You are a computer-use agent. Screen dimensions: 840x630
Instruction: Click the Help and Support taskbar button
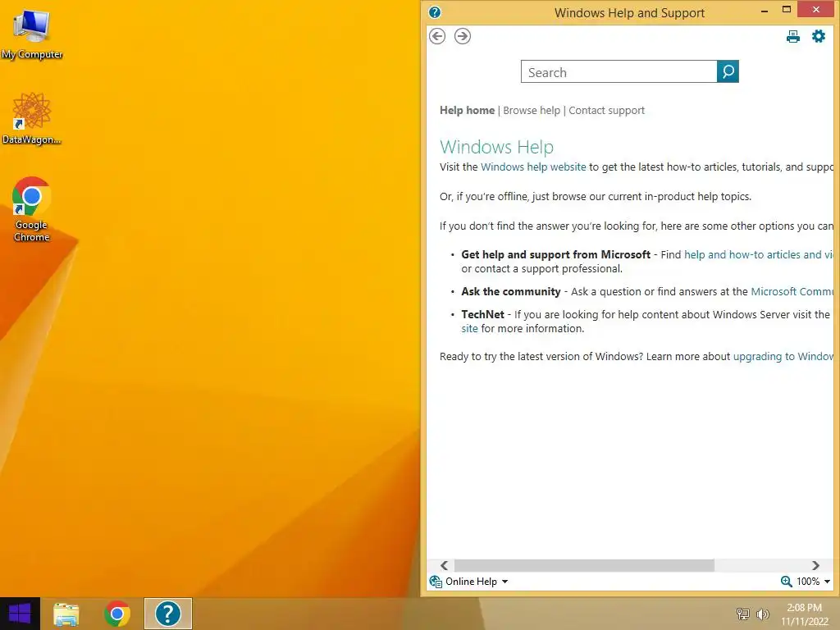coord(167,614)
